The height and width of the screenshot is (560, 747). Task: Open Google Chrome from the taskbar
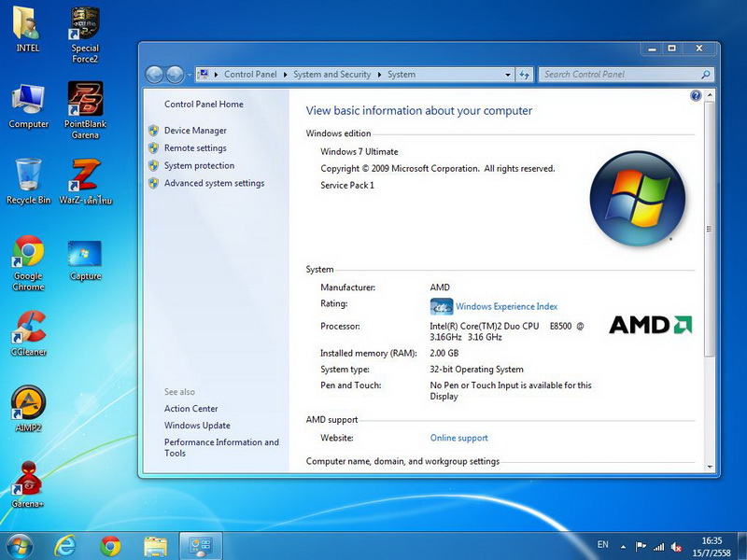tap(111, 545)
